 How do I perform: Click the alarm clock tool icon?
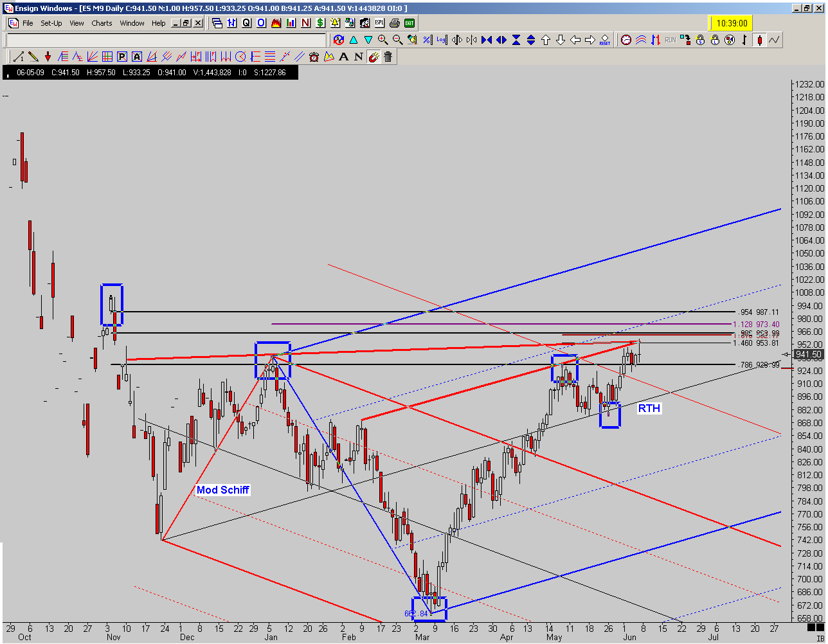click(314, 57)
